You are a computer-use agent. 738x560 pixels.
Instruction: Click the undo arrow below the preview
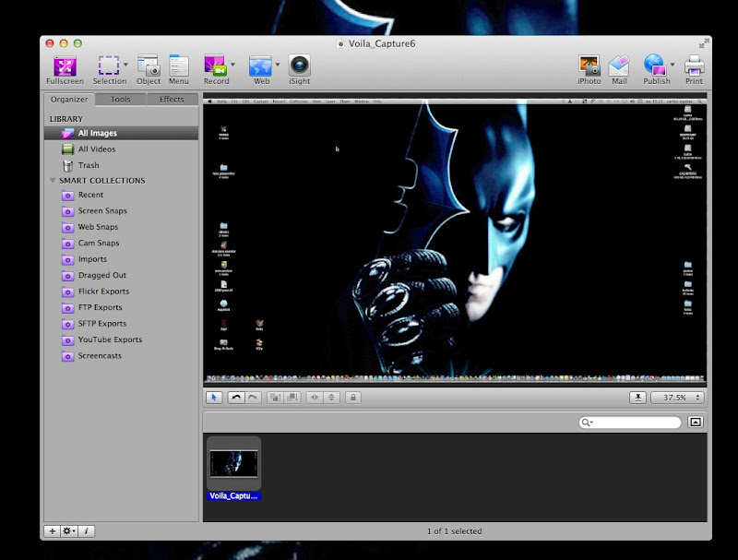(x=236, y=398)
